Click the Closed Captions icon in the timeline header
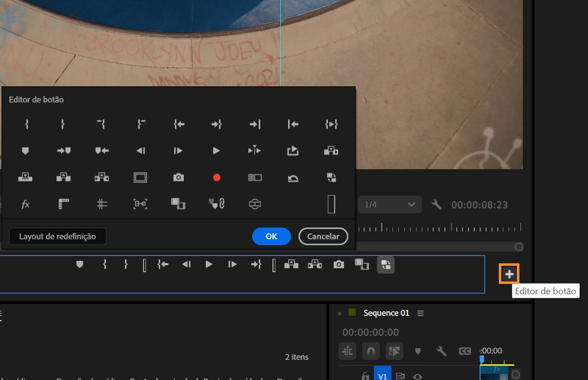 465,351
